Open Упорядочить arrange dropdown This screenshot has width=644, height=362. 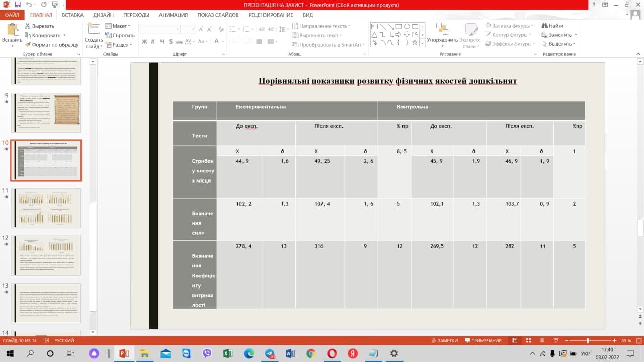tap(442, 35)
